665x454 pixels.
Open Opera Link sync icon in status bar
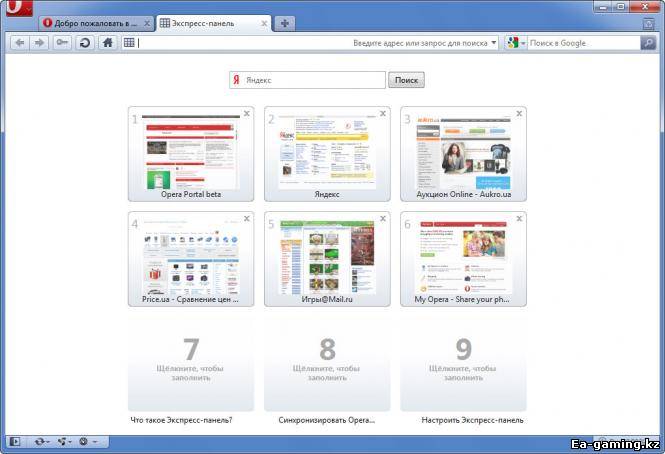click(x=39, y=442)
